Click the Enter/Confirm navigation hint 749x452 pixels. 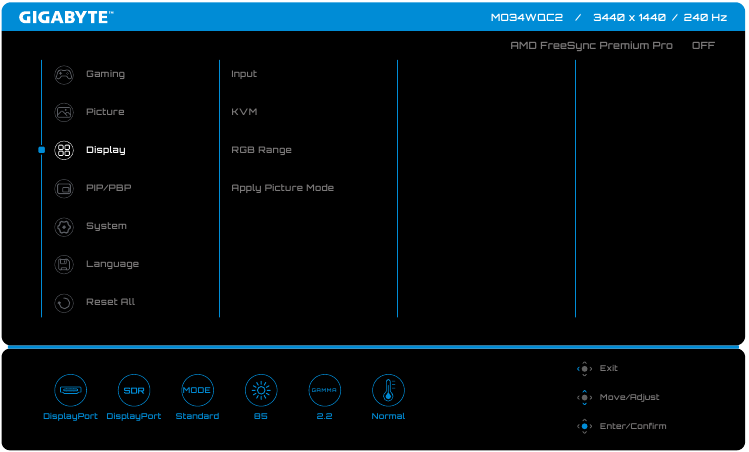click(x=622, y=426)
